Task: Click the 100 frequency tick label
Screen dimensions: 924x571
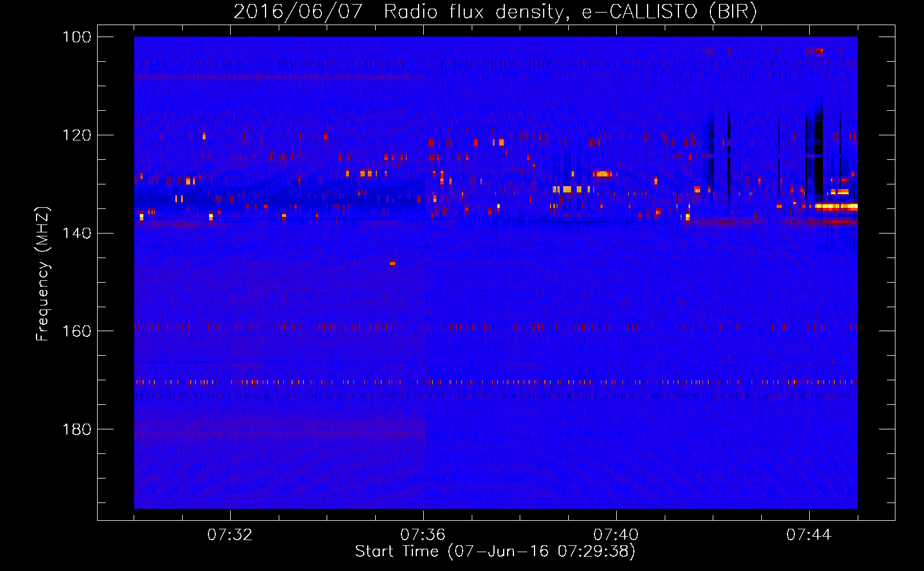Action: 77,37
